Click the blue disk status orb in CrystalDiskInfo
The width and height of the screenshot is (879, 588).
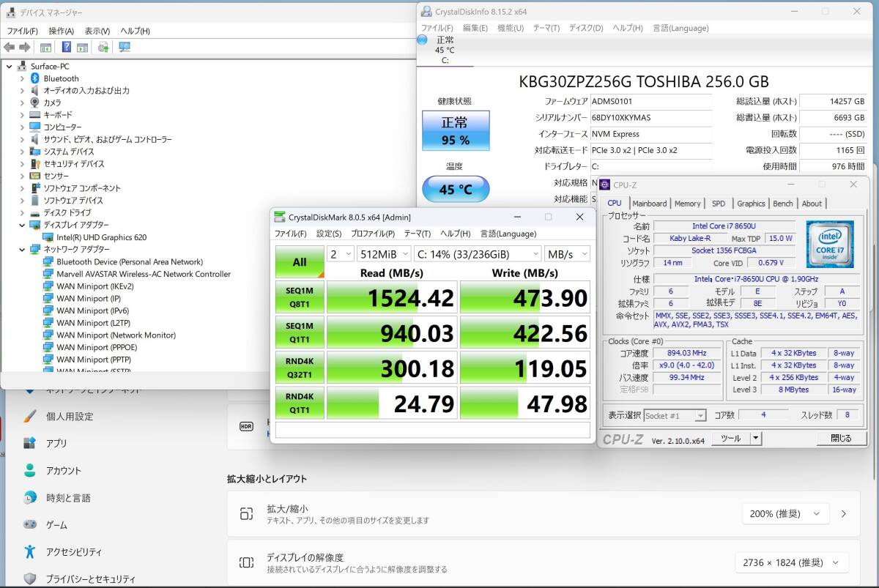tap(423, 40)
